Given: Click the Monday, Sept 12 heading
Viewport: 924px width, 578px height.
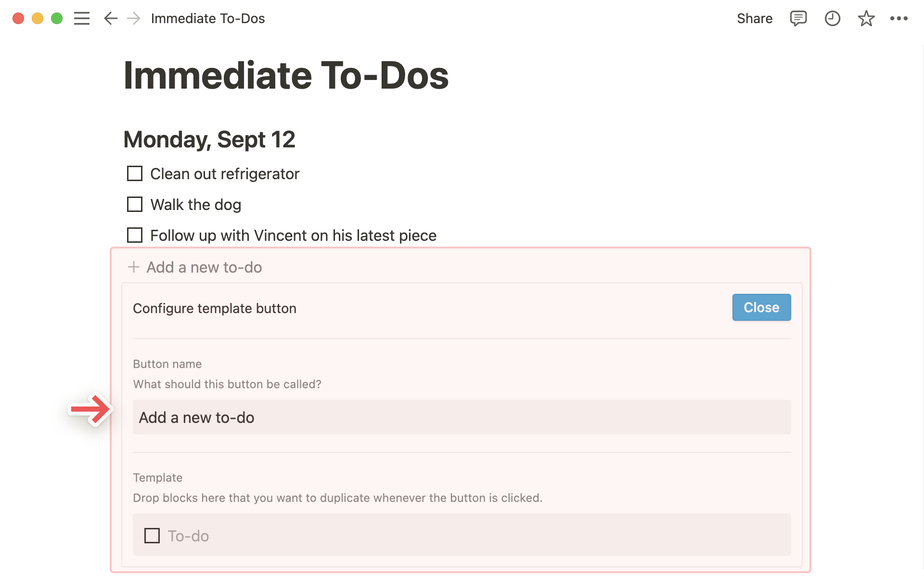Looking at the screenshot, I should coord(209,140).
